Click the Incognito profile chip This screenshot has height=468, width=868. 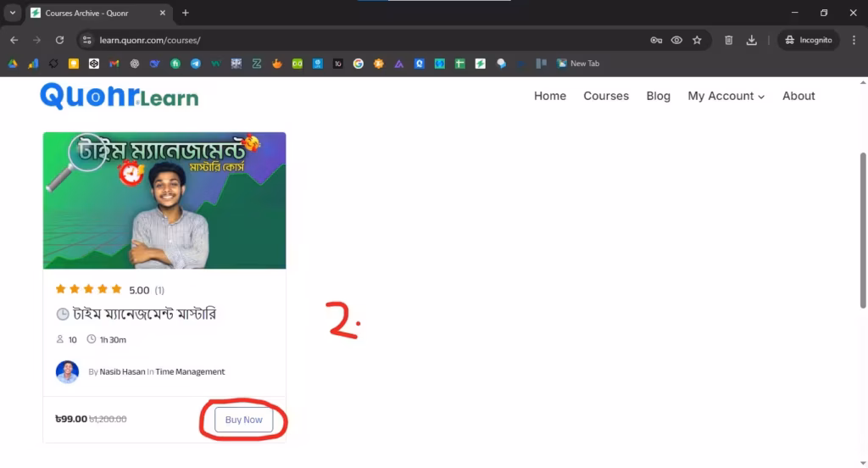[x=808, y=40]
